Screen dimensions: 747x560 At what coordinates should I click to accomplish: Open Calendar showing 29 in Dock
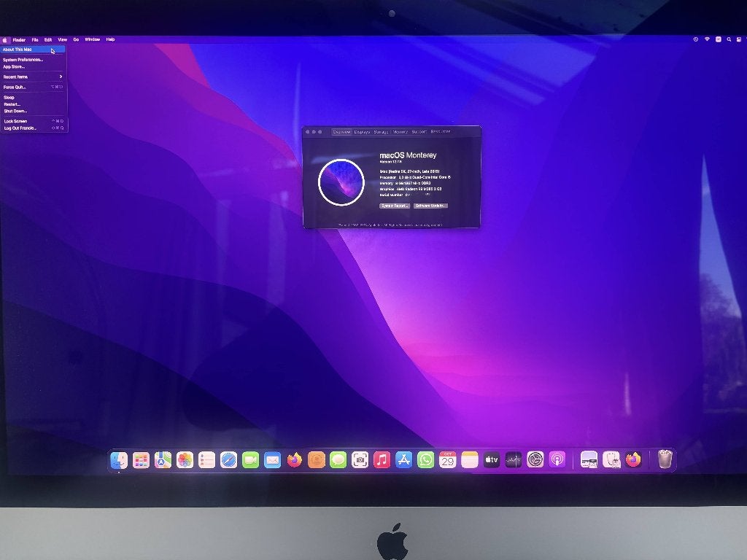(x=447, y=460)
